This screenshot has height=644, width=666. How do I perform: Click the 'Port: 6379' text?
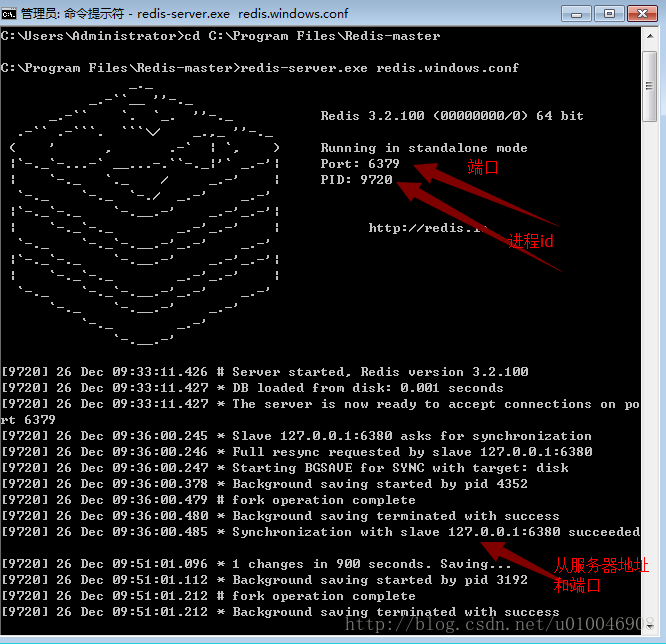(360, 164)
